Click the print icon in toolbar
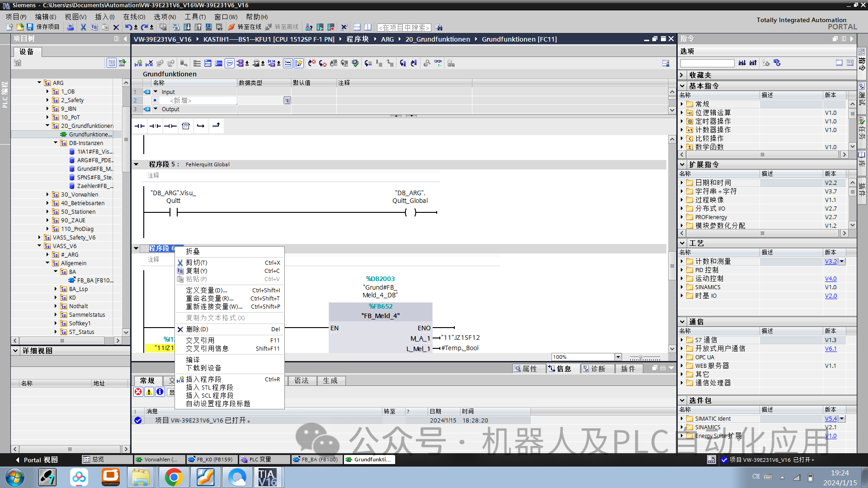868x488 pixels. click(x=70, y=27)
